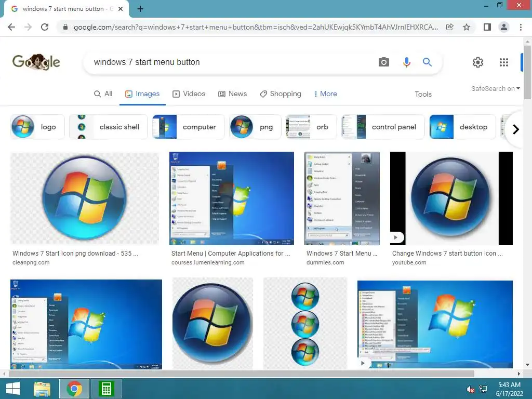Viewport: 532px width, 399px height.
Task: Close the 'windows 7 start menu button' tab
Action: coord(121,9)
